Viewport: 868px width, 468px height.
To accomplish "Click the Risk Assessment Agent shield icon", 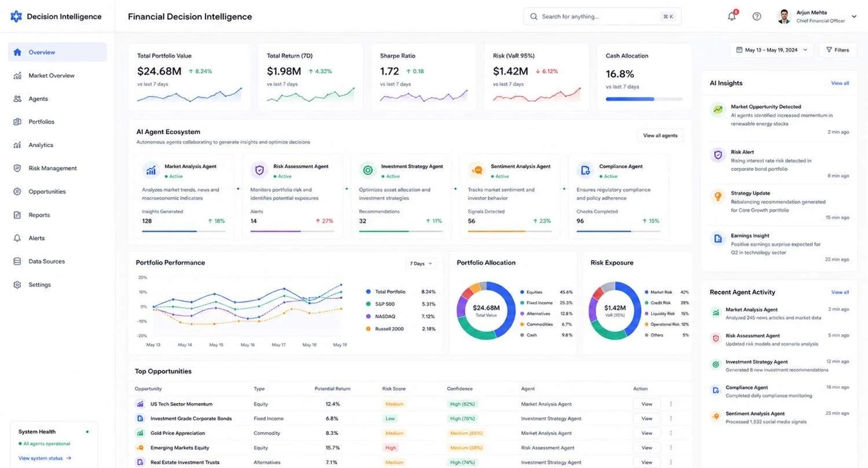I will pos(259,170).
